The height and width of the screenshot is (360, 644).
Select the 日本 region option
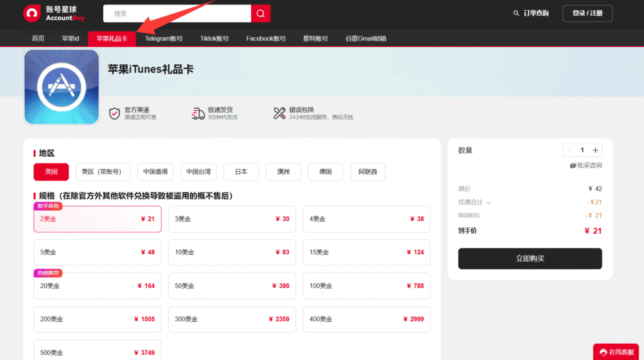click(x=241, y=172)
